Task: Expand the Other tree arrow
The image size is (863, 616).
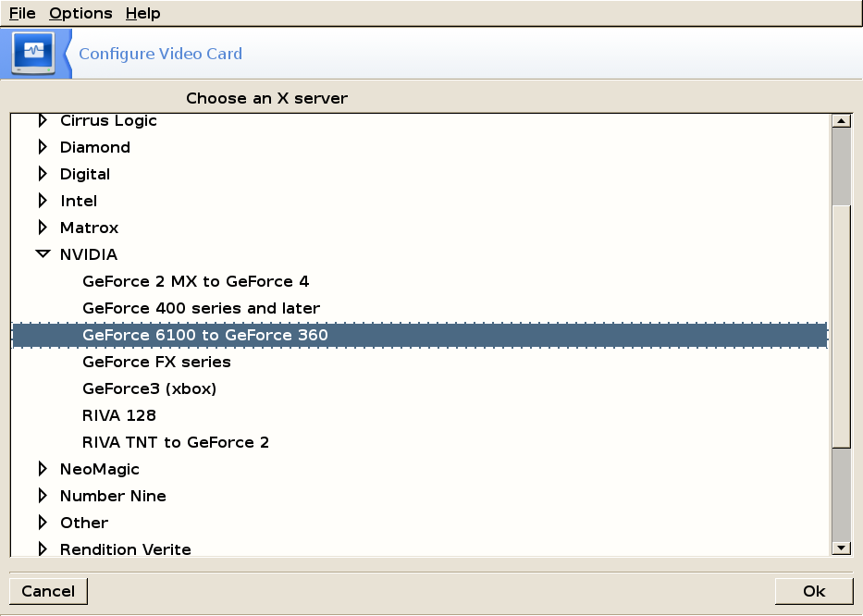Action: [x=43, y=523]
